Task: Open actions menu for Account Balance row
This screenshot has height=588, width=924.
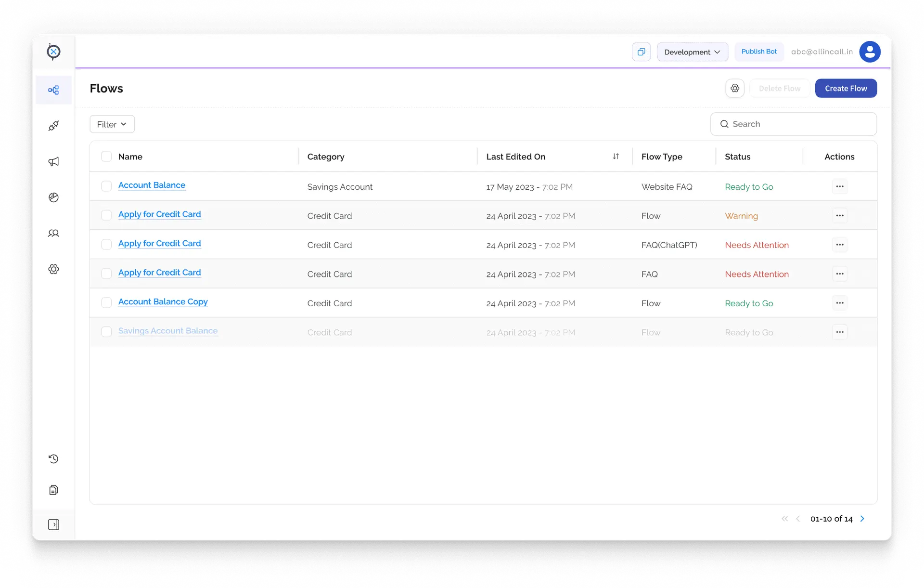Action: click(x=839, y=186)
